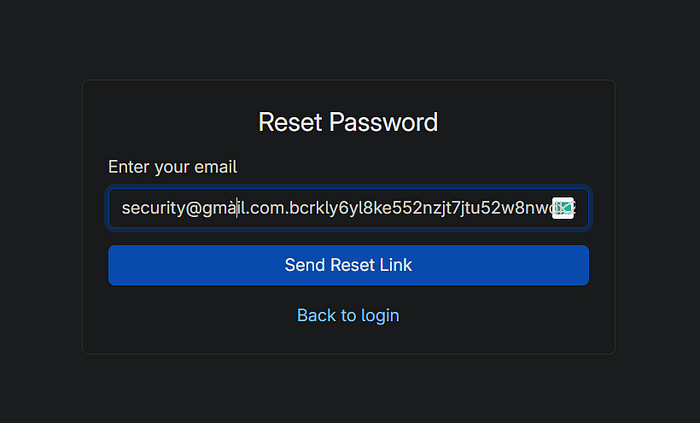Click the autofill extension icon in email field
Image resolution: width=700 pixels, height=423 pixels.
[563, 208]
